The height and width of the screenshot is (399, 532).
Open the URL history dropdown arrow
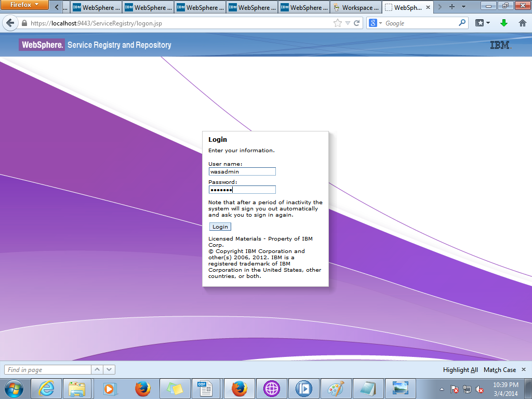348,23
